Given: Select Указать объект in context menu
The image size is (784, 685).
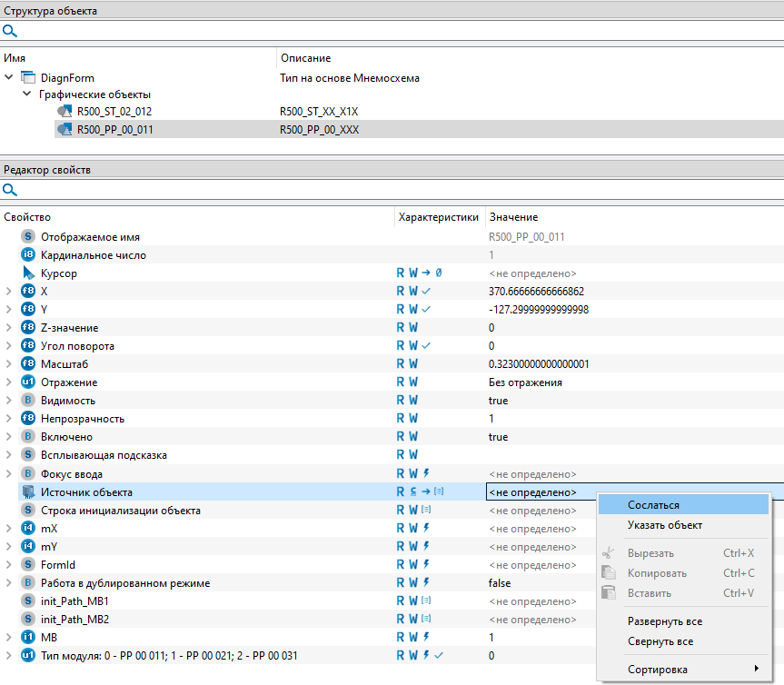Looking at the screenshot, I should [664, 525].
